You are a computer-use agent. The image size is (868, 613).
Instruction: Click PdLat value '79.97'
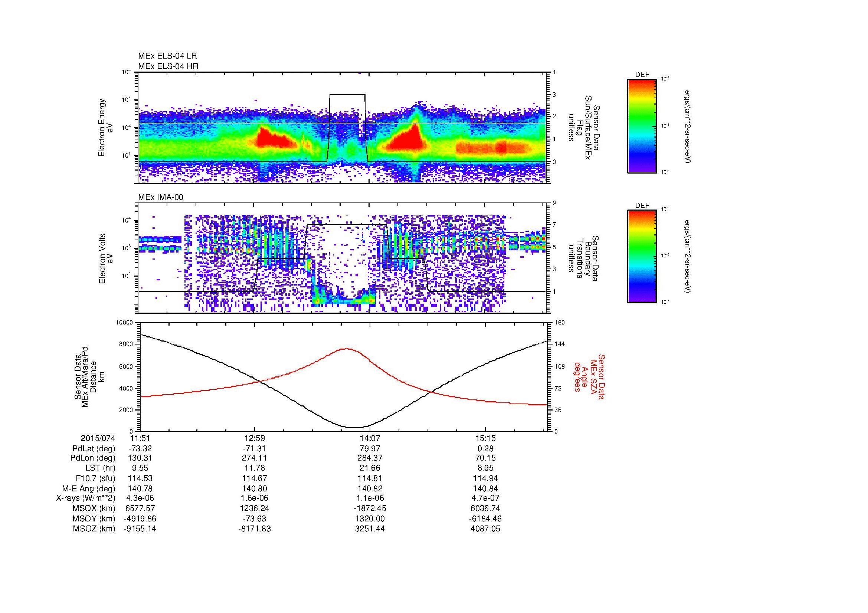click(x=370, y=449)
